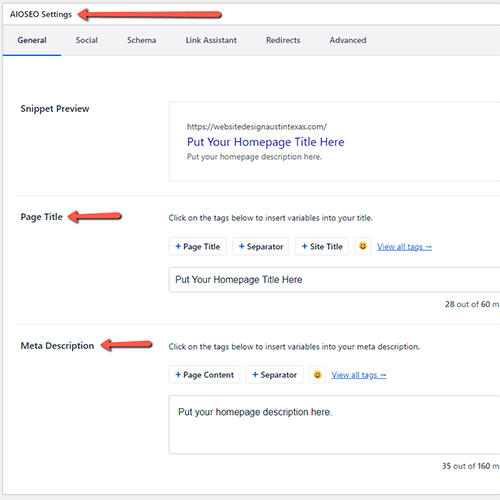Click View all tags link for Page Title
The height and width of the screenshot is (500, 500).
click(x=404, y=247)
